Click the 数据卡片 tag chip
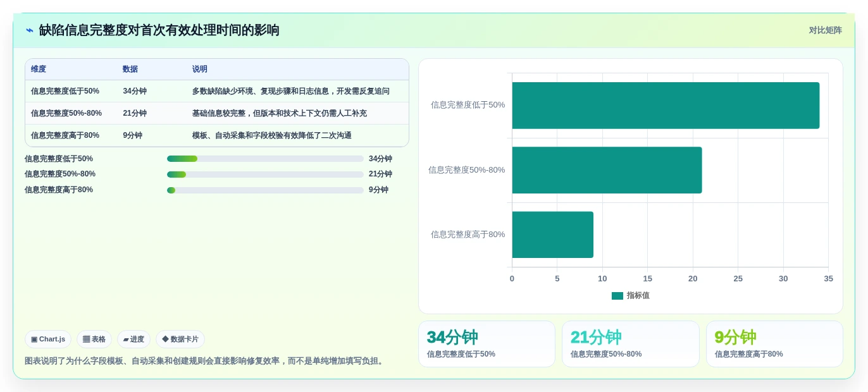The image size is (868, 392). coord(180,340)
